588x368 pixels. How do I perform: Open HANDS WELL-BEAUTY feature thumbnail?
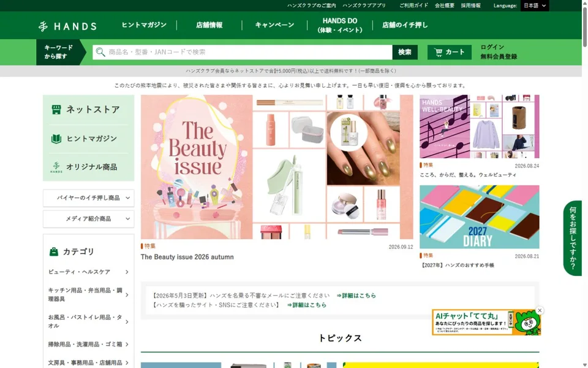point(479,126)
